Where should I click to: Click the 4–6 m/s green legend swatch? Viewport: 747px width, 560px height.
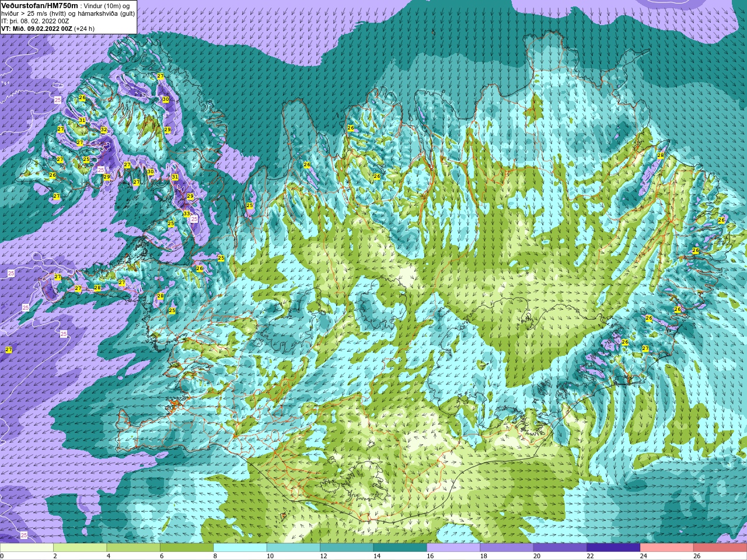tap(133, 548)
